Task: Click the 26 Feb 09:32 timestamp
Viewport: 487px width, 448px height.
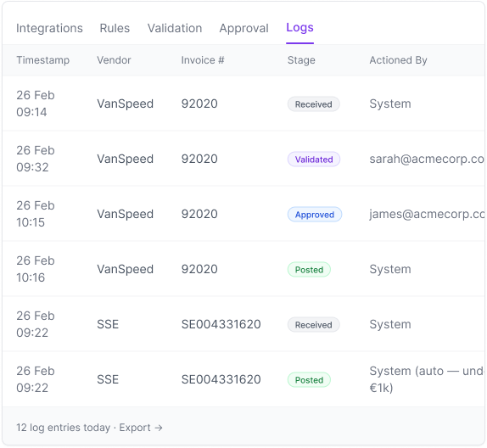Action: pos(36,159)
